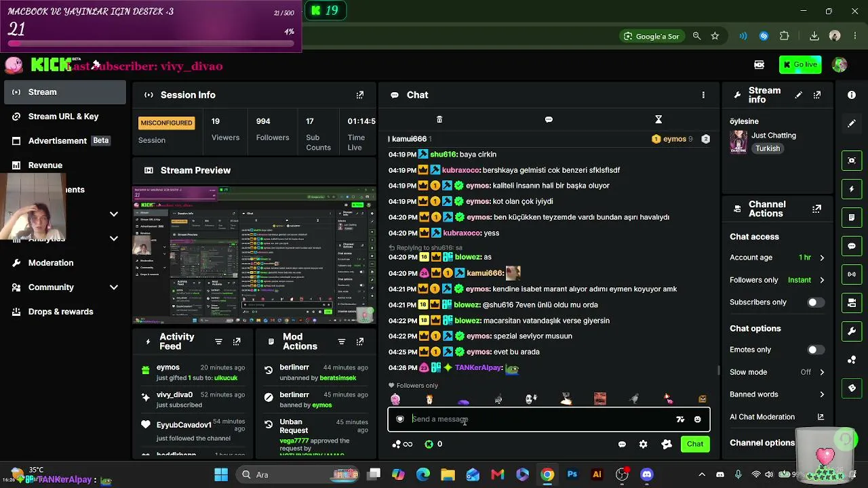Open the Windows Start menu
This screenshot has height=488, width=868.
(x=221, y=474)
